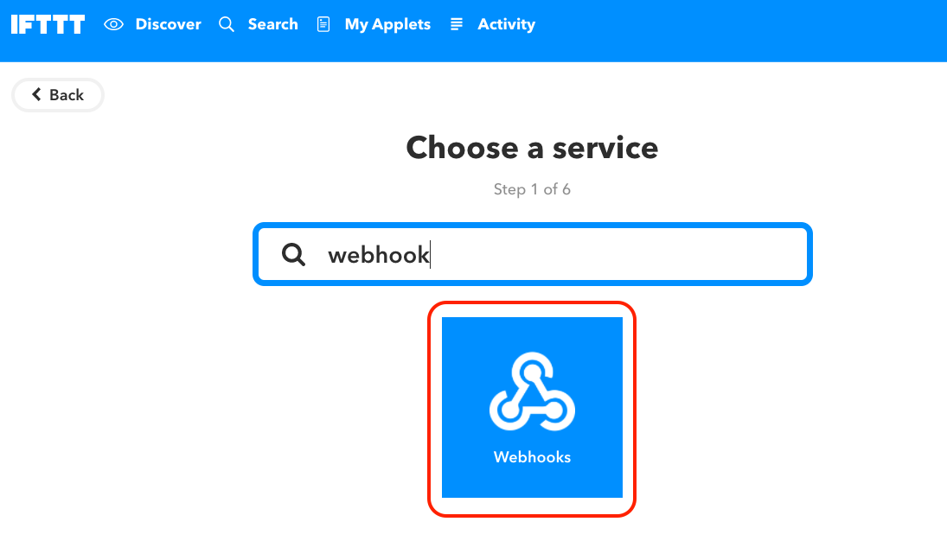Screen dimensions: 947x560
Task: Open the Activity page
Action: click(506, 24)
